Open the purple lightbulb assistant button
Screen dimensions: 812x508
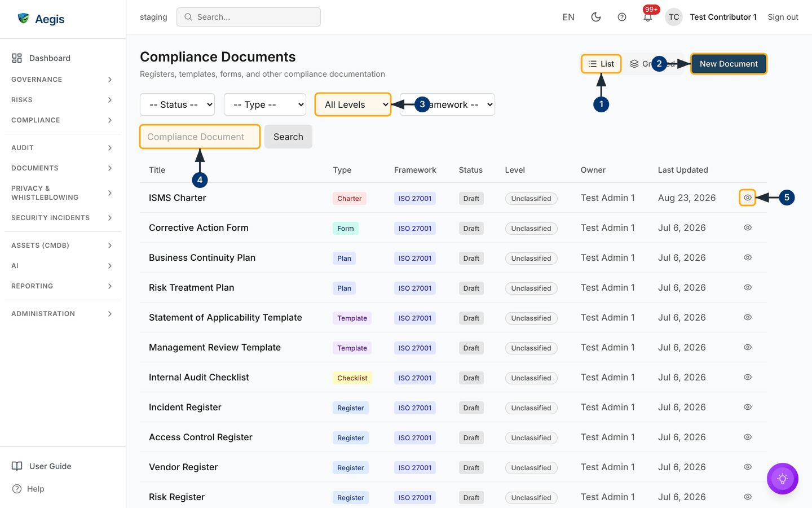coord(783,479)
